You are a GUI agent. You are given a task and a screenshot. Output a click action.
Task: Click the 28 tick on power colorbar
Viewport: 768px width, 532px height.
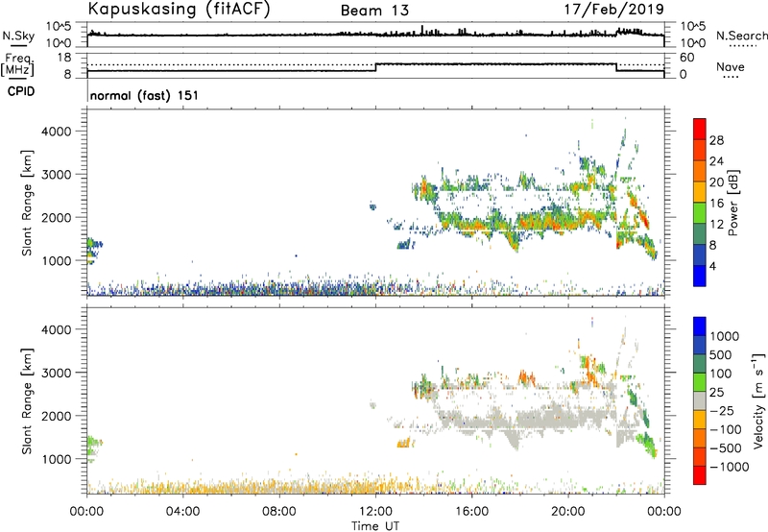[x=716, y=140]
